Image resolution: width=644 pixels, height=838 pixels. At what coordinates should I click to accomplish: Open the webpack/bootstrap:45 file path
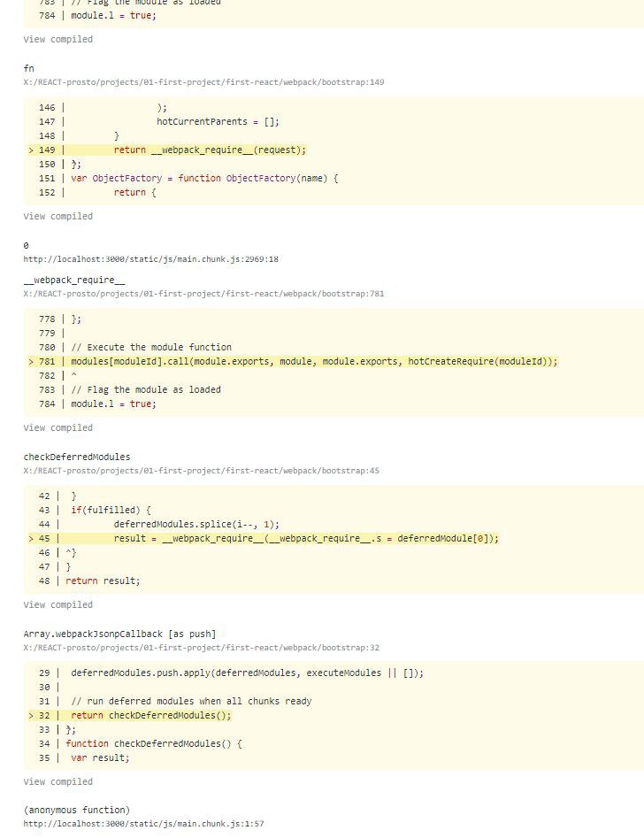[x=202, y=471]
